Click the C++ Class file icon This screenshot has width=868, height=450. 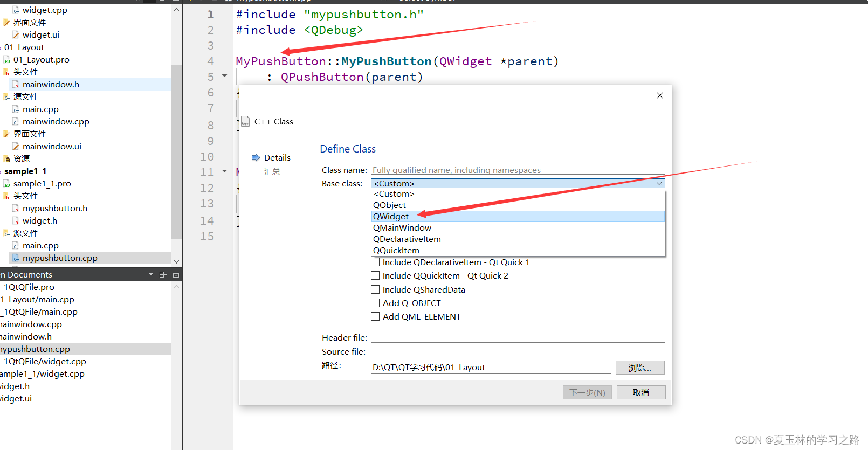coord(245,121)
